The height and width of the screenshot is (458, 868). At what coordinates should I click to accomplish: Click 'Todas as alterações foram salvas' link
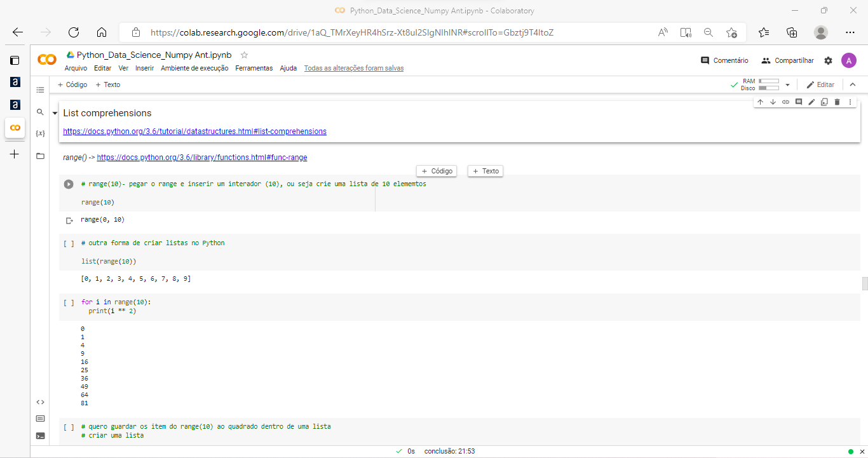pyautogui.click(x=354, y=68)
